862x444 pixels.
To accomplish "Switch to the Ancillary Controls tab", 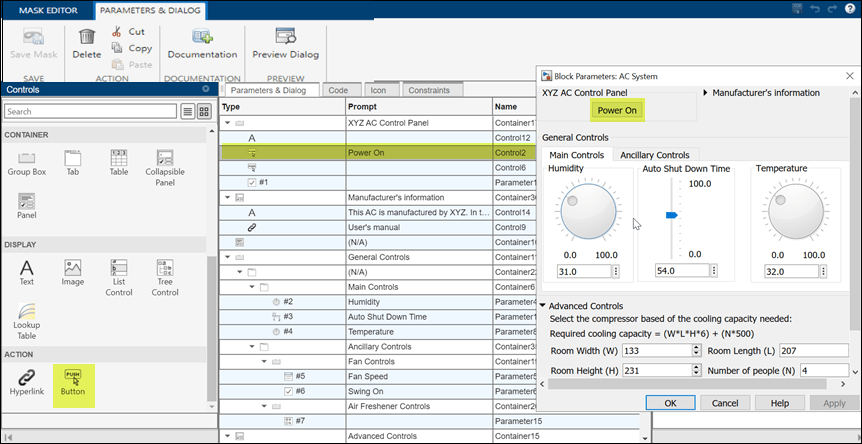I will (x=654, y=155).
